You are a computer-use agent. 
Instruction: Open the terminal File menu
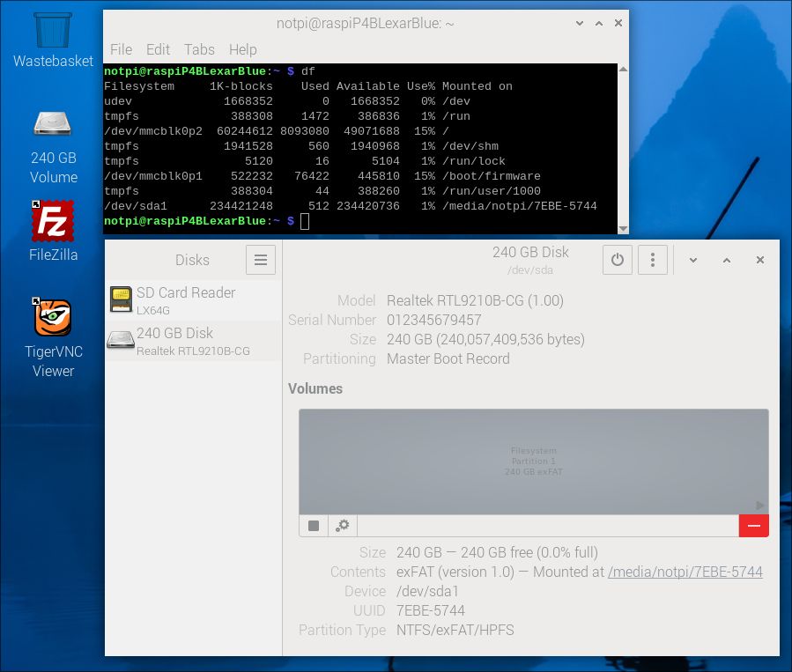[122, 49]
